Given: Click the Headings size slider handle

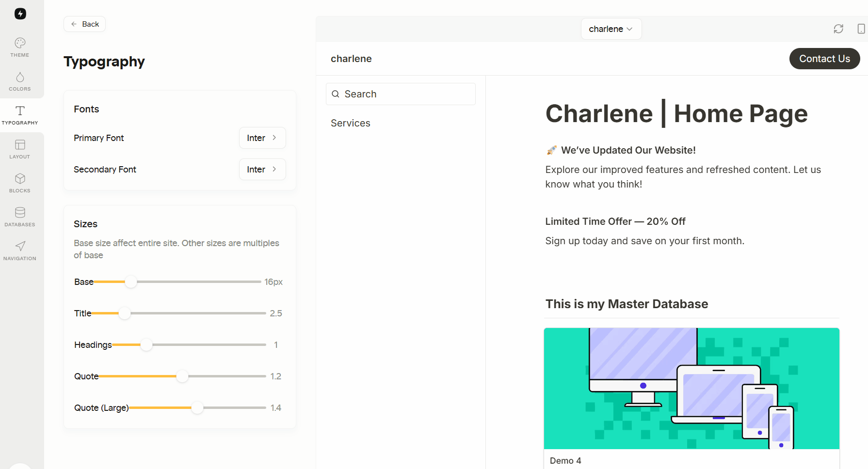Looking at the screenshot, I should (x=146, y=345).
